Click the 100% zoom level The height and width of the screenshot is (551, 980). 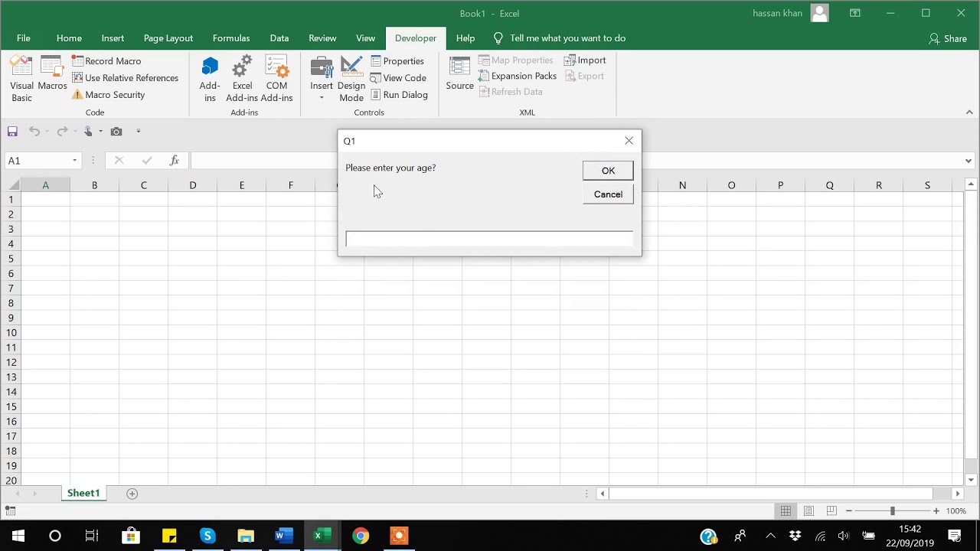tap(956, 510)
